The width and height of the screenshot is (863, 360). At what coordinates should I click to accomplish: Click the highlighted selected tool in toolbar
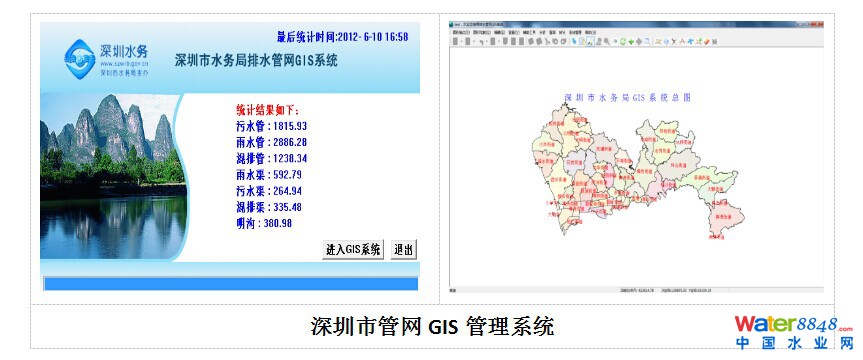[591, 41]
